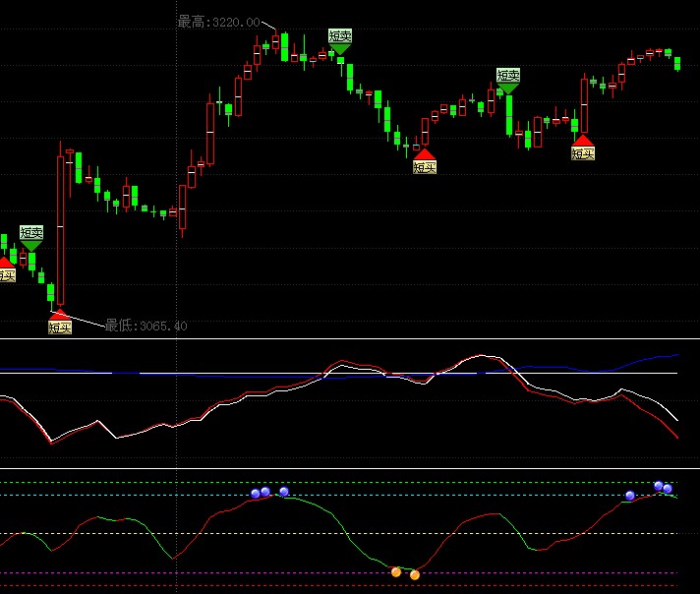
Task: Select the blue line's right end in middle panel
Action: tap(674, 355)
